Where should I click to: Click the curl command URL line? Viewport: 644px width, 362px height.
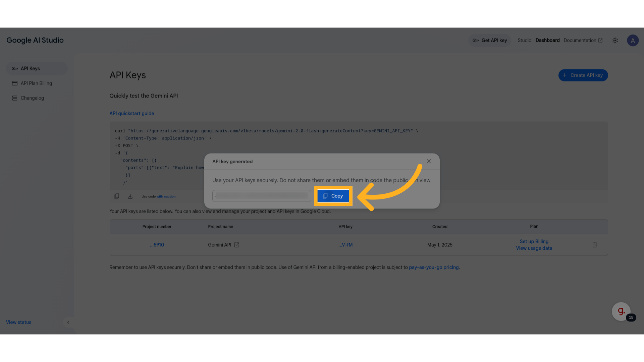pyautogui.click(x=266, y=131)
